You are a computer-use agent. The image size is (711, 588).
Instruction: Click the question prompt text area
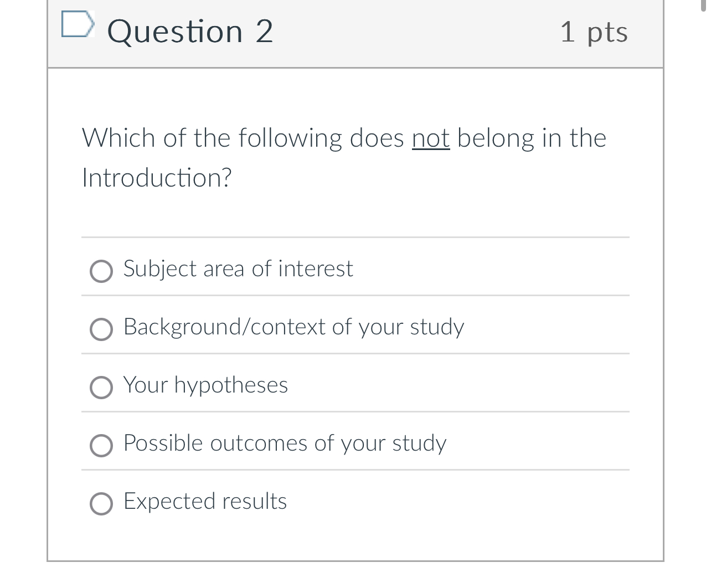pyautogui.click(x=343, y=157)
